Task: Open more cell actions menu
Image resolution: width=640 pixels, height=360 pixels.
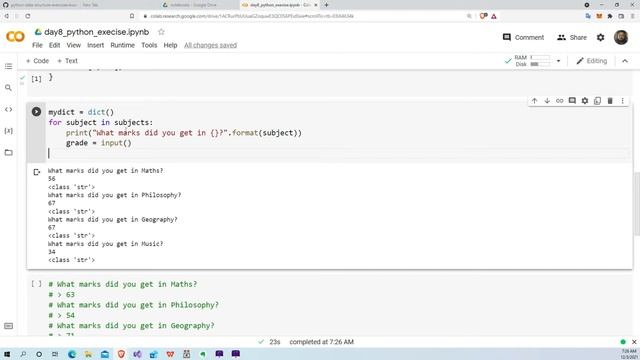Action: 622,101
